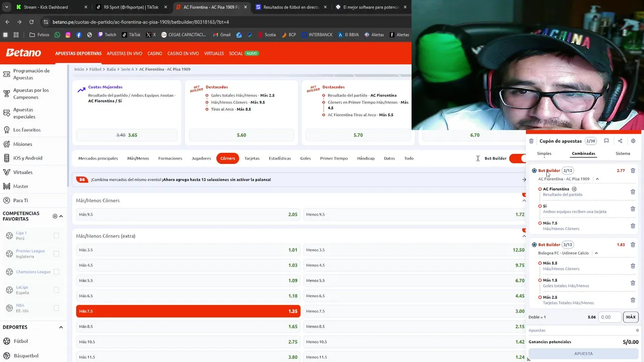Select the Tarjetas market tab
Screen dimensions: 644x362
tap(252, 158)
